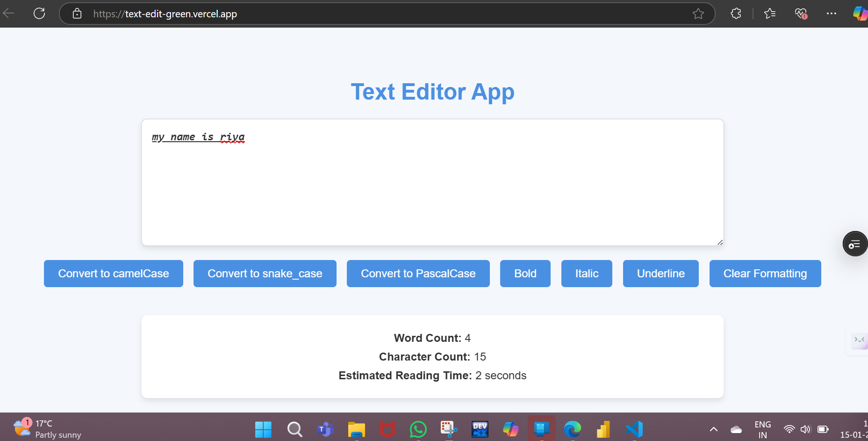The height and width of the screenshot is (441, 868).
Task: Launch Visual Studio Code from taskbar
Action: pos(634,429)
